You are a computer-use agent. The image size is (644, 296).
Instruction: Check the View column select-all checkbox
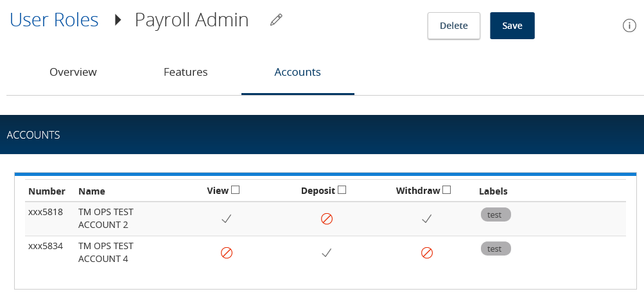coord(236,189)
